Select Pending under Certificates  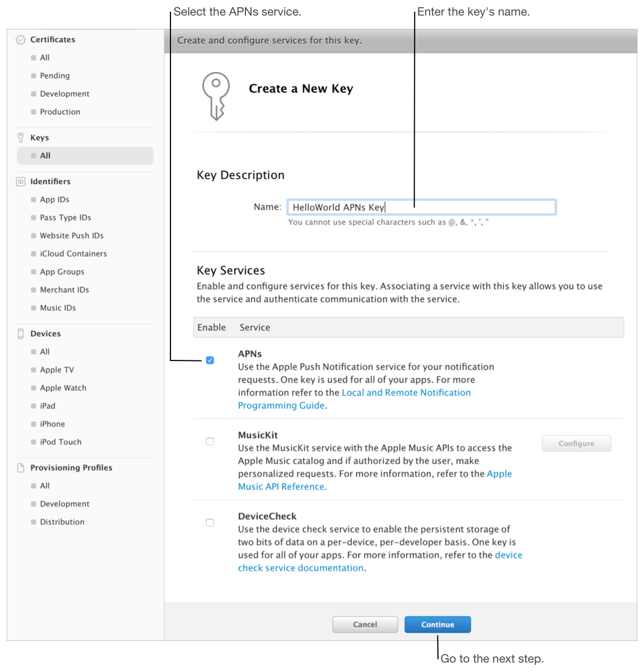pos(54,76)
